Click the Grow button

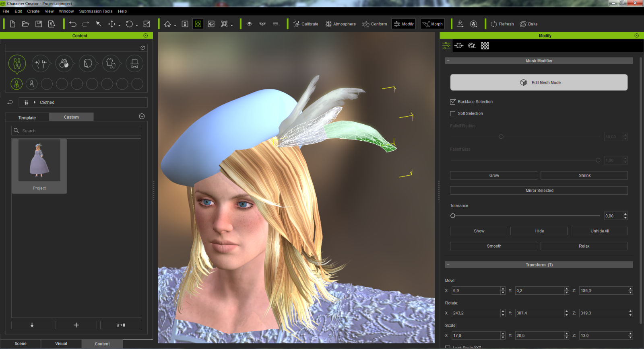(x=493, y=175)
